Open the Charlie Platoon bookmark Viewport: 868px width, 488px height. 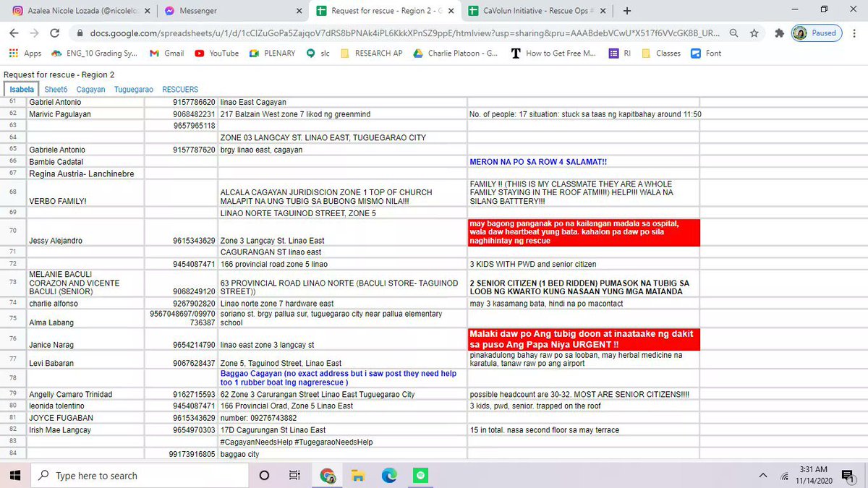(x=455, y=53)
